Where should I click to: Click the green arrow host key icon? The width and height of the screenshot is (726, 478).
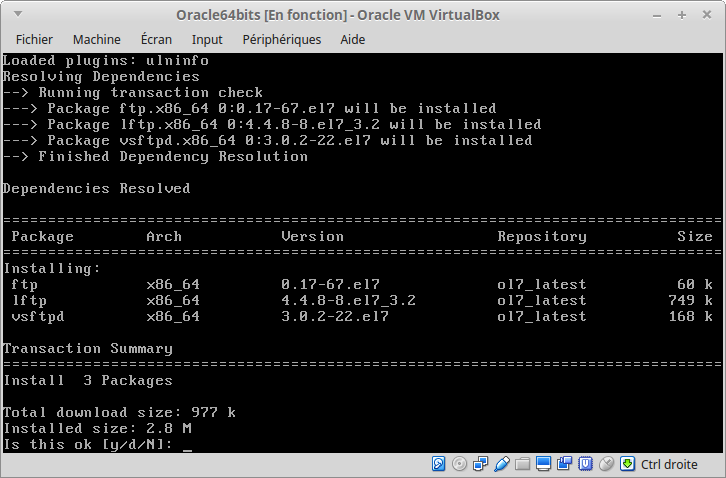[627, 464]
